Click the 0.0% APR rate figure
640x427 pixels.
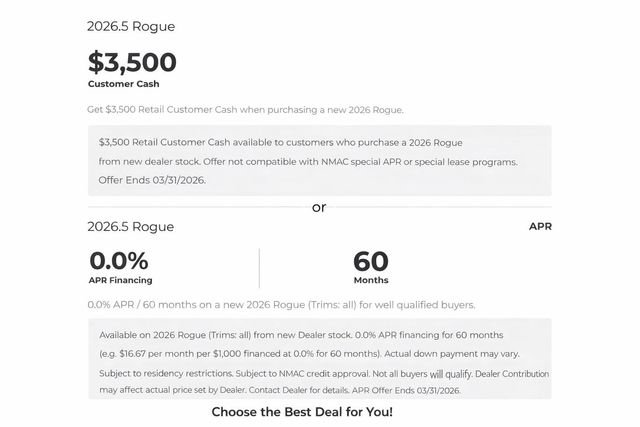click(119, 261)
